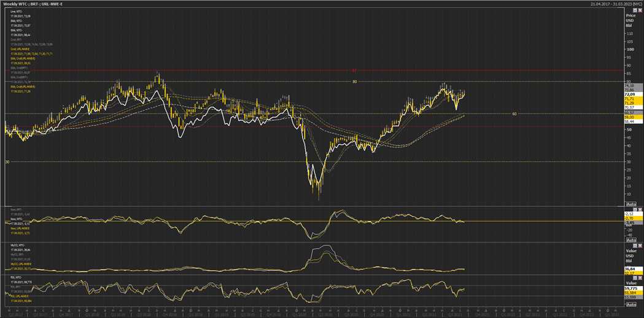The width and height of the screenshot is (644, 318).
Task: Select the 'Cndl; URL-NWE-E' legend entry
Action: pyautogui.click(x=20, y=49)
